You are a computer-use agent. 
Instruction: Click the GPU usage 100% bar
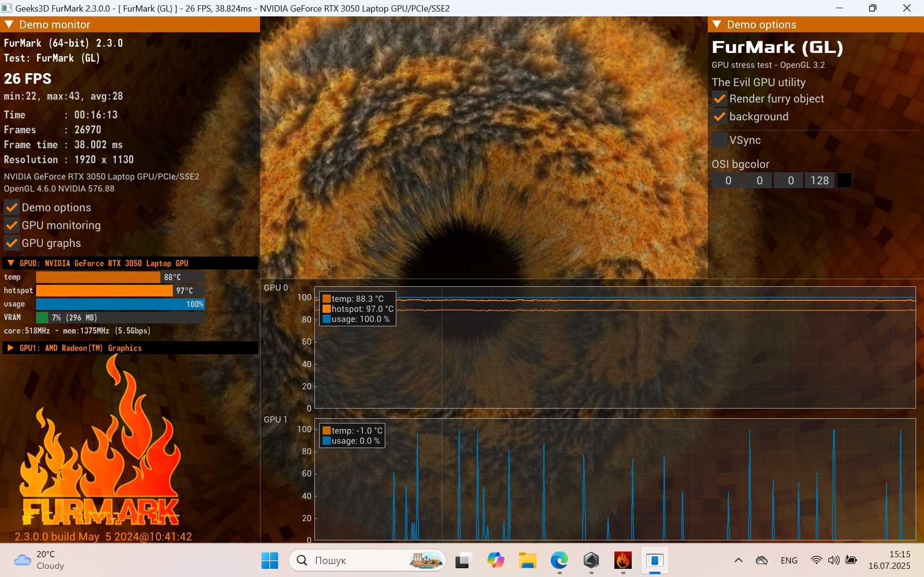click(120, 304)
